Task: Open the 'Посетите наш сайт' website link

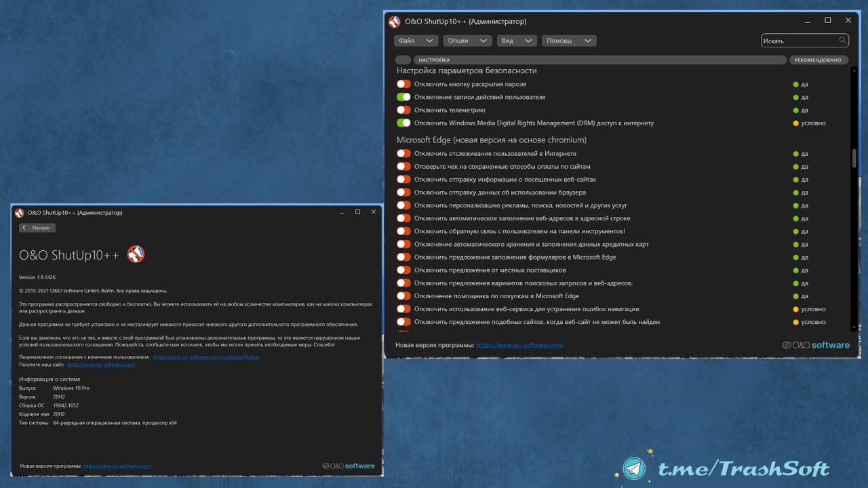Action: (101, 365)
